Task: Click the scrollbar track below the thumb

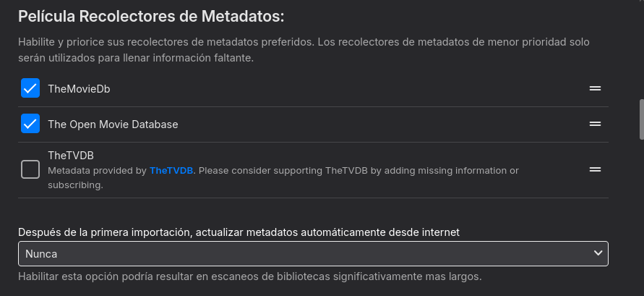Action: click(x=640, y=217)
